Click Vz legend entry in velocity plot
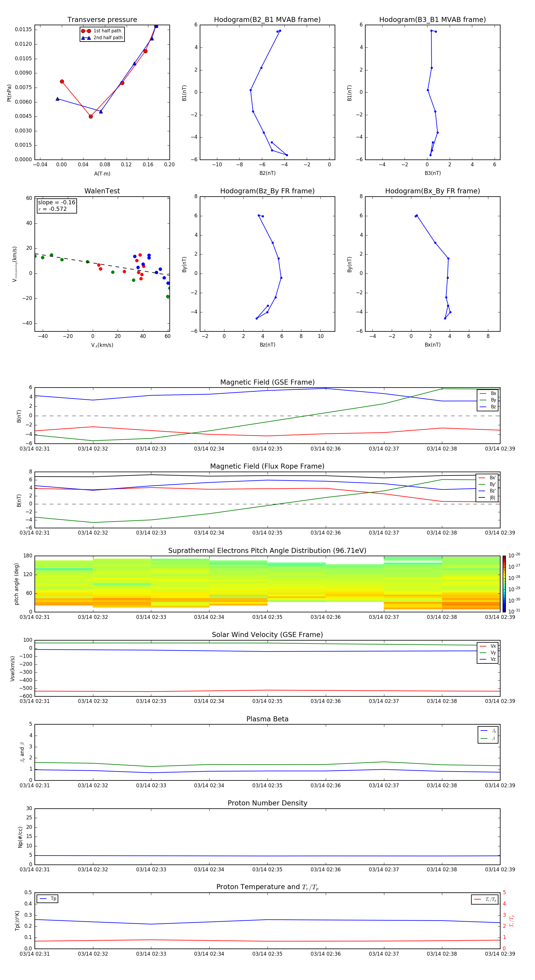 (488, 659)
